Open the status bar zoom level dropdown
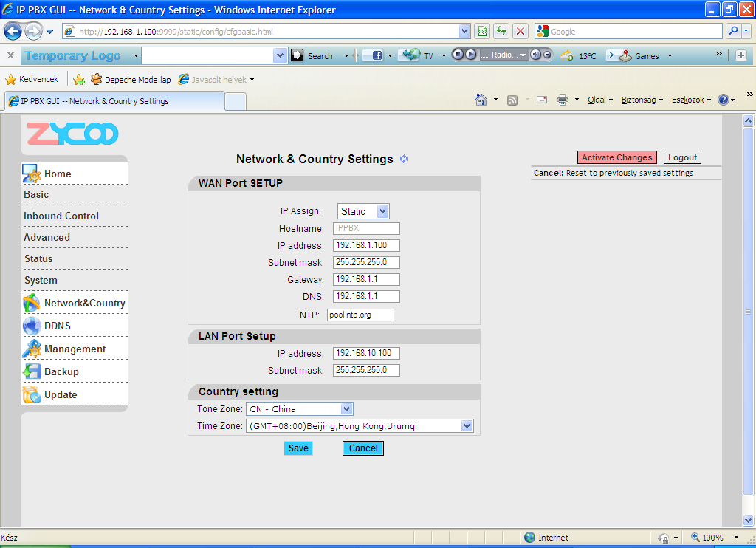This screenshot has height=548, width=756. (736, 538)
